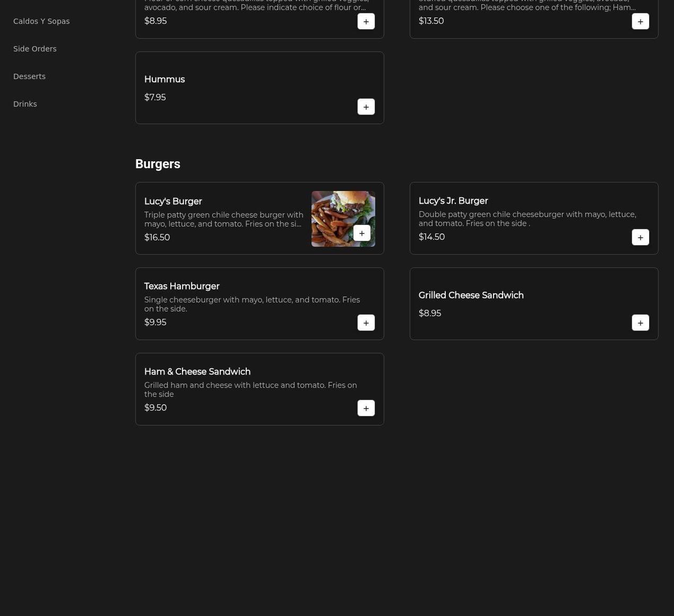Go to Caldos Y Sopas category
The height and width of the screenshot is (616, 674).
41,21
